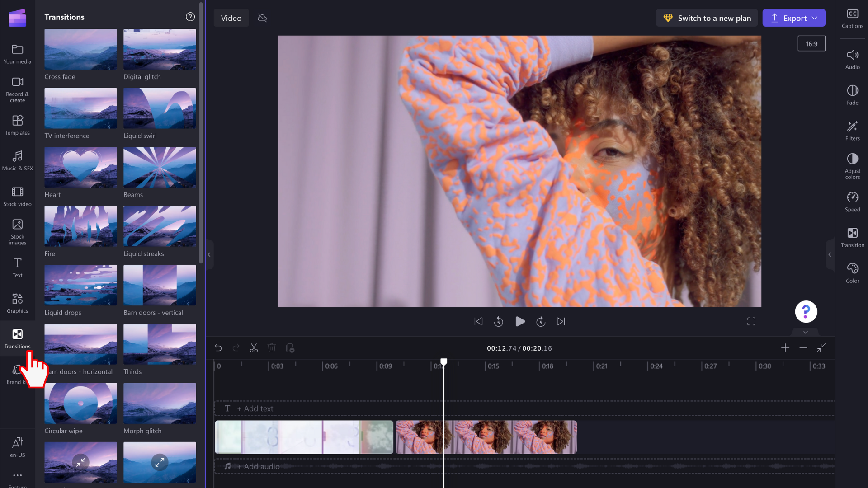Drag timeline playhead marker position

[x=443, y=361]
